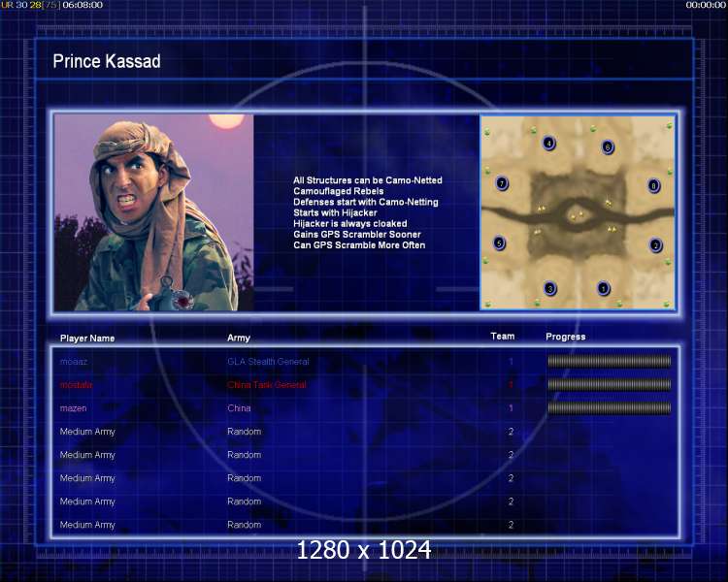Viewport: 728px width, 582px height.
Task: Click start position 3 on the minimap
Action: click(x=549, y=289)
